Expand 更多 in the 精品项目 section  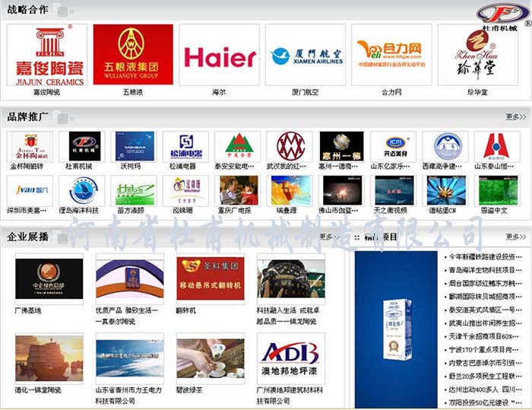click(x=515, y=237)
